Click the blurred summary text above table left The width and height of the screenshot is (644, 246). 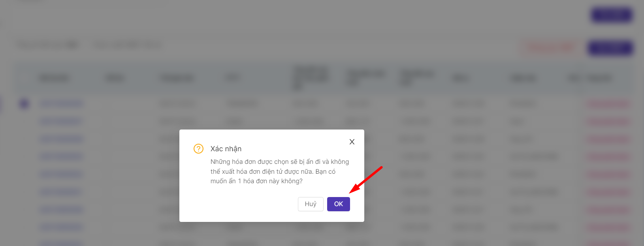48,45
